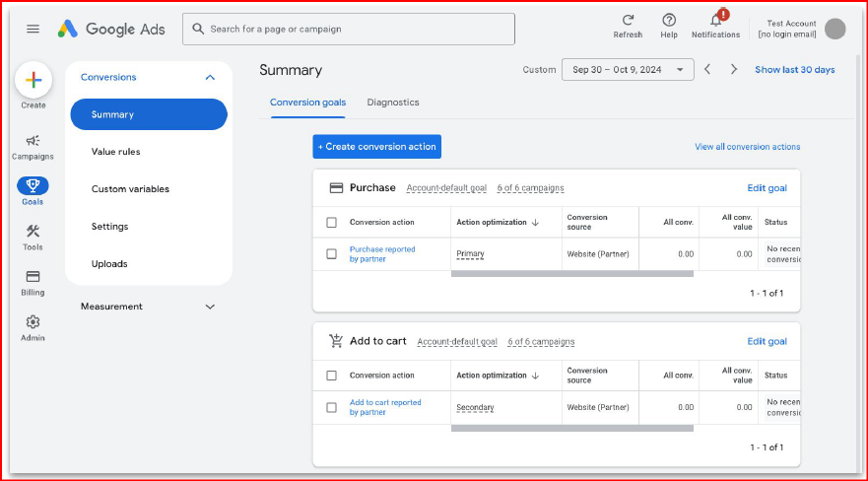Collapse the Conversions section
This screenshot has width=868, height=481.
pos(209,77)
